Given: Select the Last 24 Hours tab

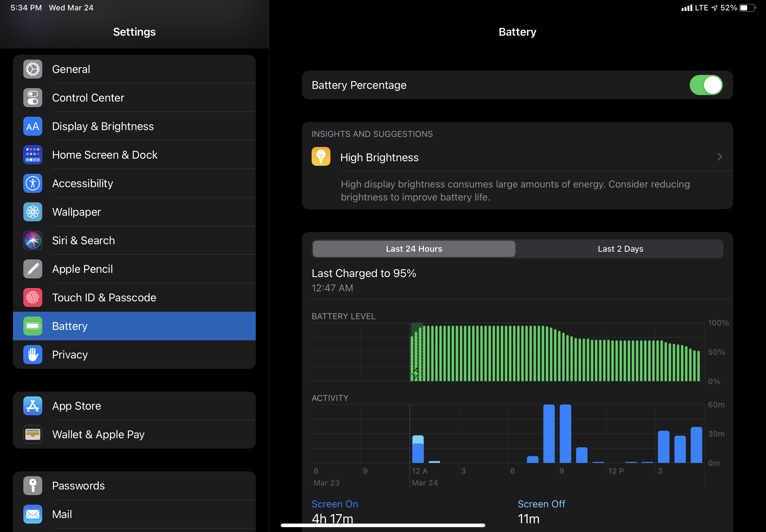Looking at the screenshot, I should (x=414, y=249).
